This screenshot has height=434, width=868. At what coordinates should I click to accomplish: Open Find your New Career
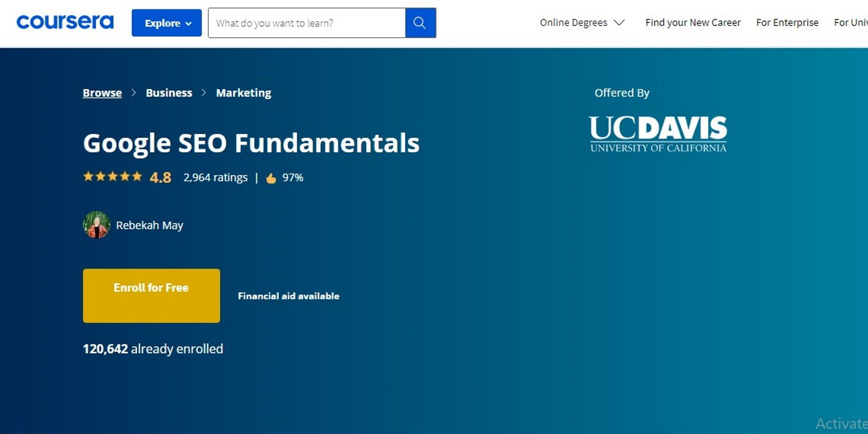click(692, 23)
